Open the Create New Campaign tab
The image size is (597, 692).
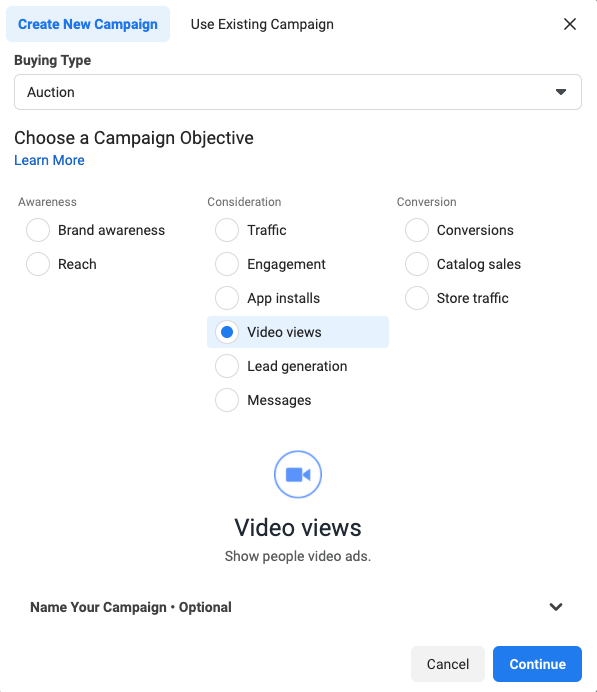[88, 24]
